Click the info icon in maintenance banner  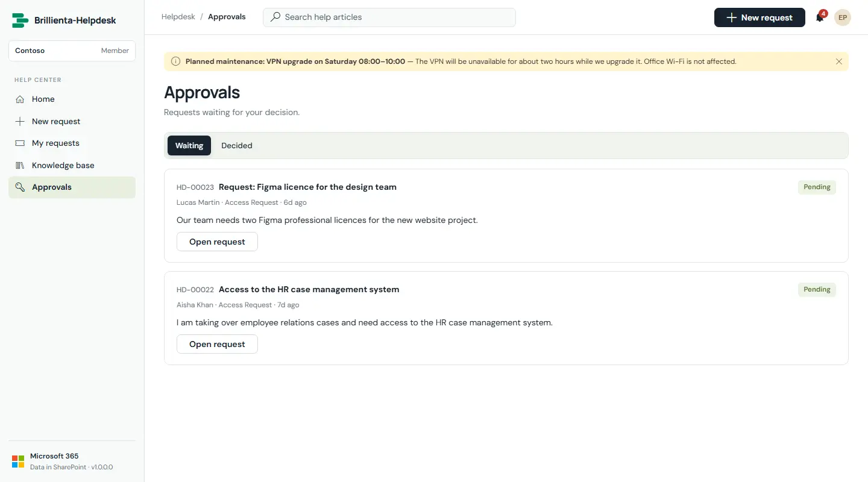click(175, 61)
